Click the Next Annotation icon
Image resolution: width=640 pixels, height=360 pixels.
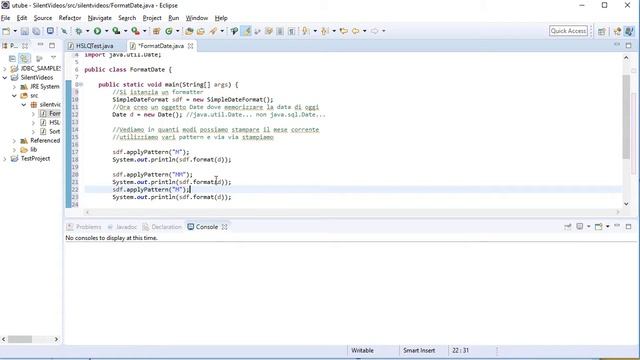[x=305, y=31]
